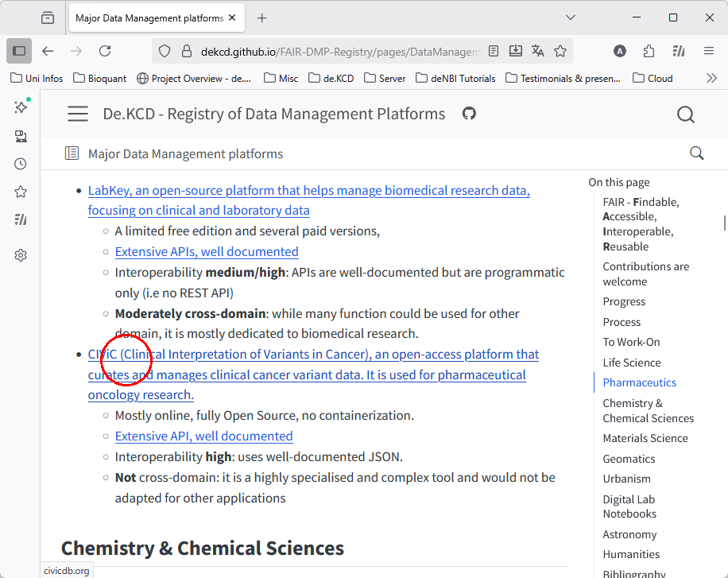Open bookmarks panel in the sidebar
The height and width of the screenshot is (578, 728).
click(x=21, y=192)
